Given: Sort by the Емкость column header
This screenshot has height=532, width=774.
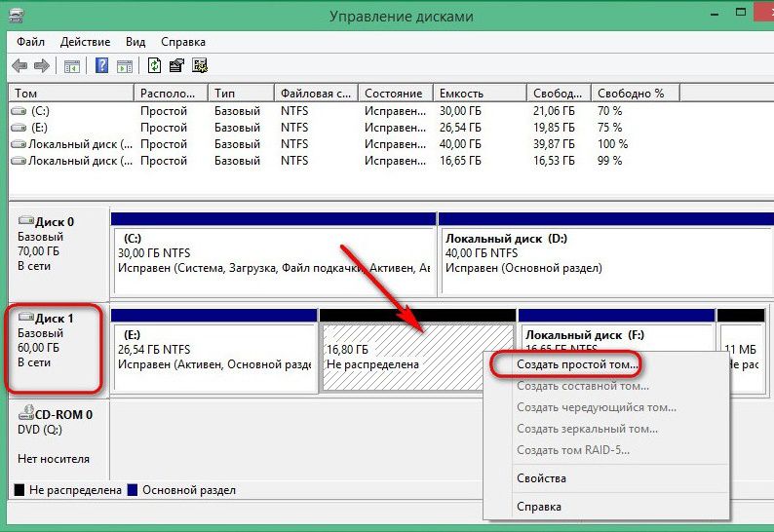Looking at the screenshot, I should click(478, 93).
